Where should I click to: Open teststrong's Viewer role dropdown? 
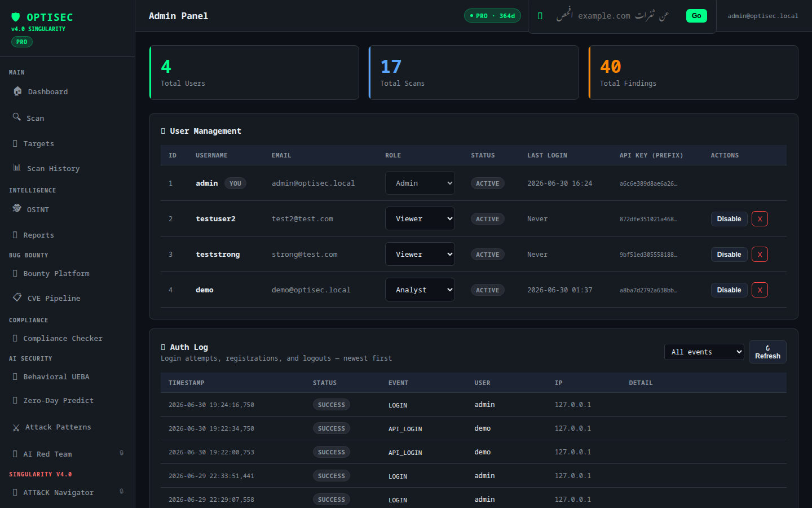pos(420,254)
